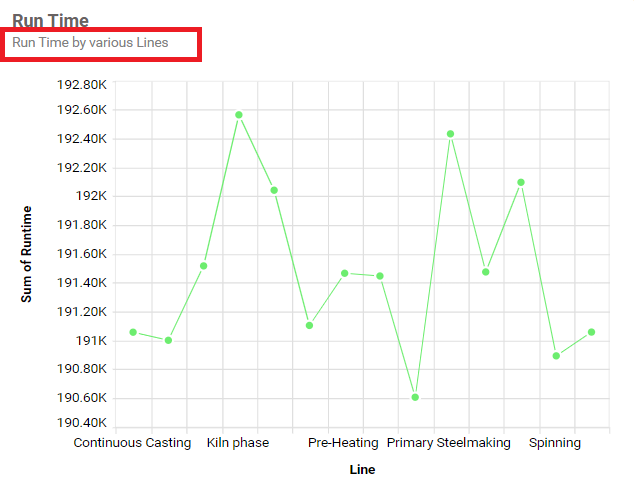Click the "Line" x-axis title

[362, 468]
